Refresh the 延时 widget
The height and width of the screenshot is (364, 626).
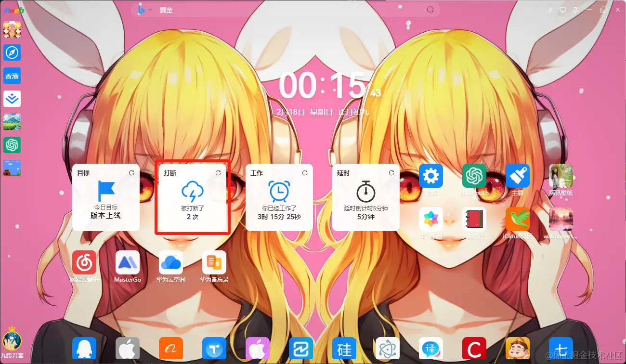point(391,172)
